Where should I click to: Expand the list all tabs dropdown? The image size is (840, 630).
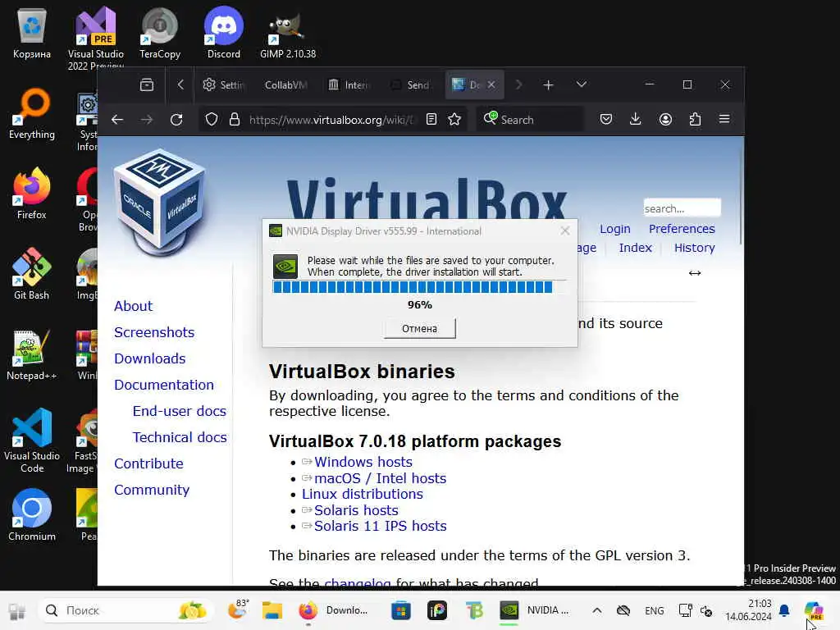(x=582, y=84)
